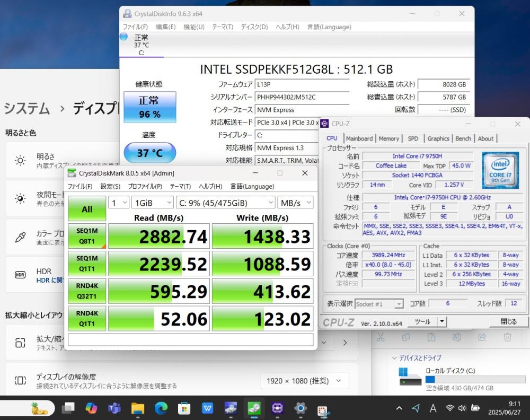Open File Explorer from the taskbar
Image resolution: width=530 pixels, height=420 pixels.
(x=138, y=408)
